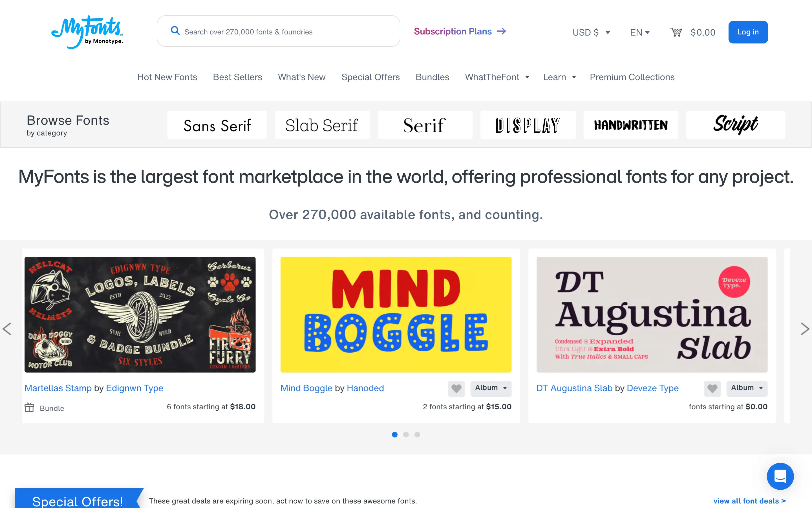
Task: Open Edignwn Type foundry link
Action: click(x=134, y=388)
